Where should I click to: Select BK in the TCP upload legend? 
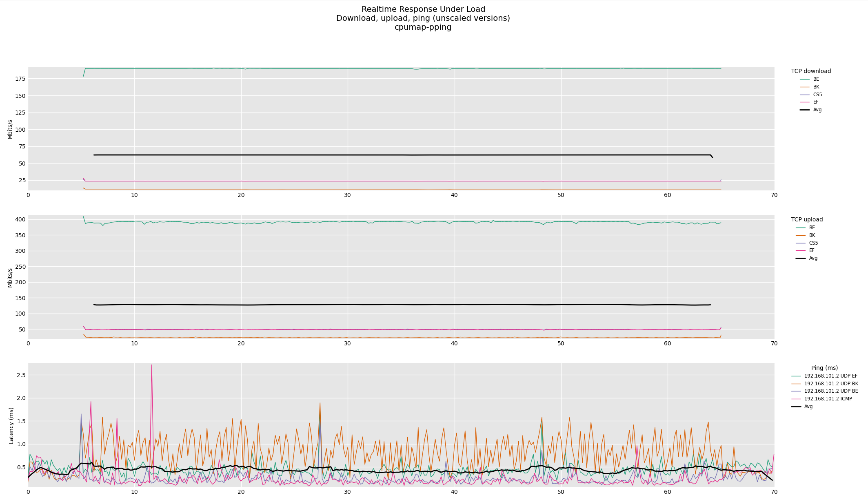(x=812, y=235)
